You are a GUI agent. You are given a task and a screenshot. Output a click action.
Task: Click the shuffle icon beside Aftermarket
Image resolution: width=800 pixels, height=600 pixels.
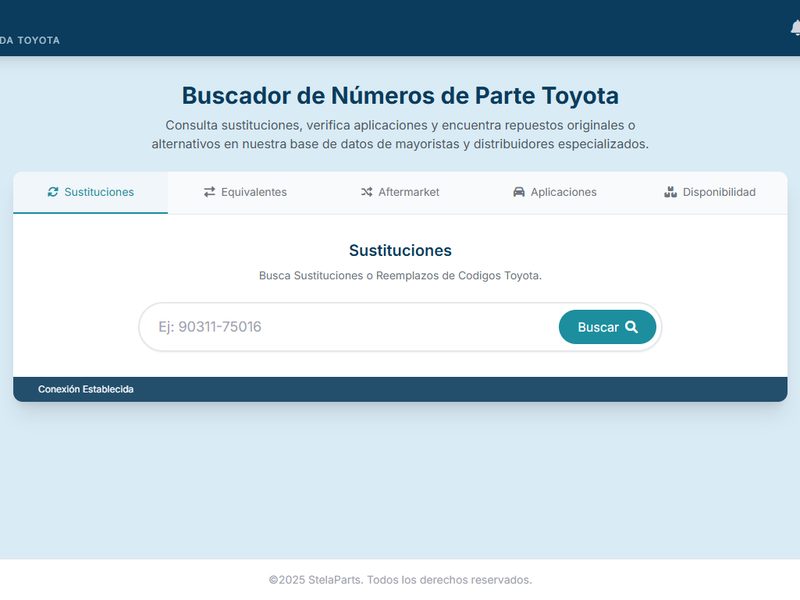point(366,192)
